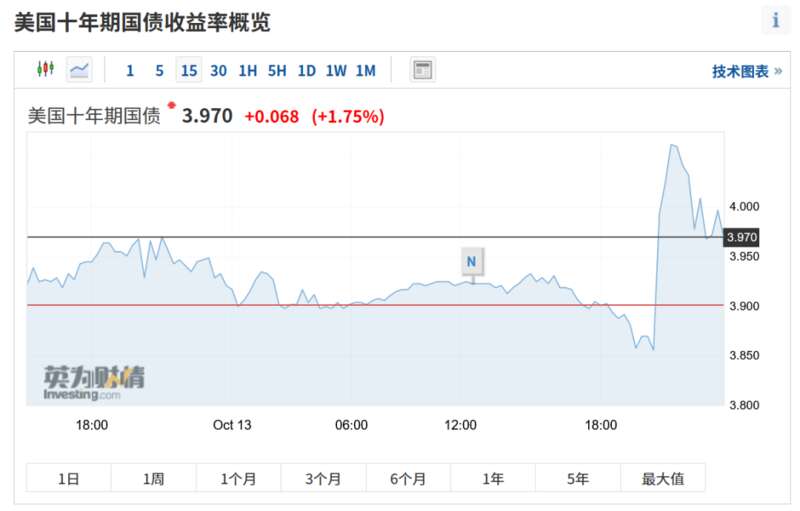Open the 技术图表 link
Viewport: 800px width, 511px height.
747,71
